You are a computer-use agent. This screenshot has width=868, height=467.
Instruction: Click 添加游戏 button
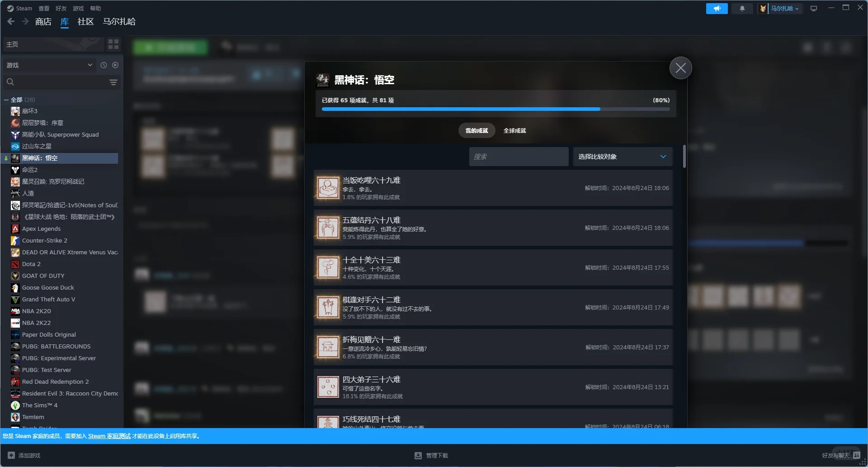click(24, 455)
